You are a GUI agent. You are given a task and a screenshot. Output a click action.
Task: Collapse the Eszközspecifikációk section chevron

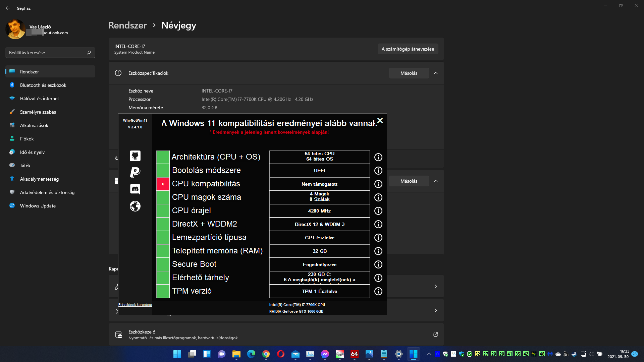[x=436, y=73]
